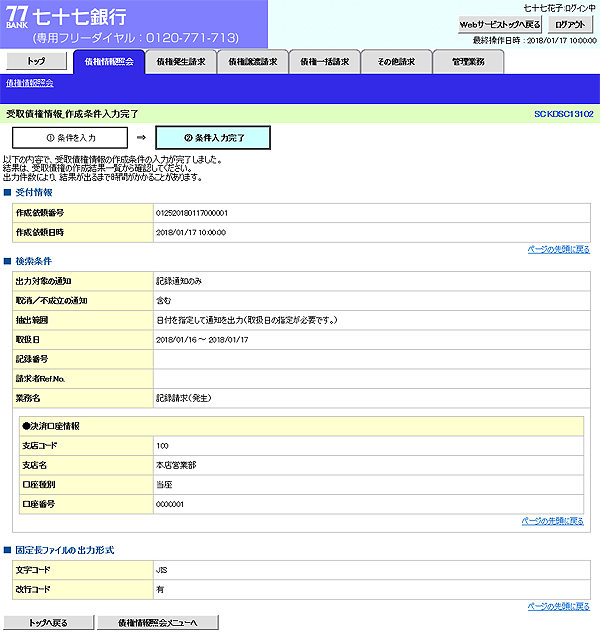600x638 pixels.
Task: Click 文字コード value JIS
Action: [x=161, y=570]
